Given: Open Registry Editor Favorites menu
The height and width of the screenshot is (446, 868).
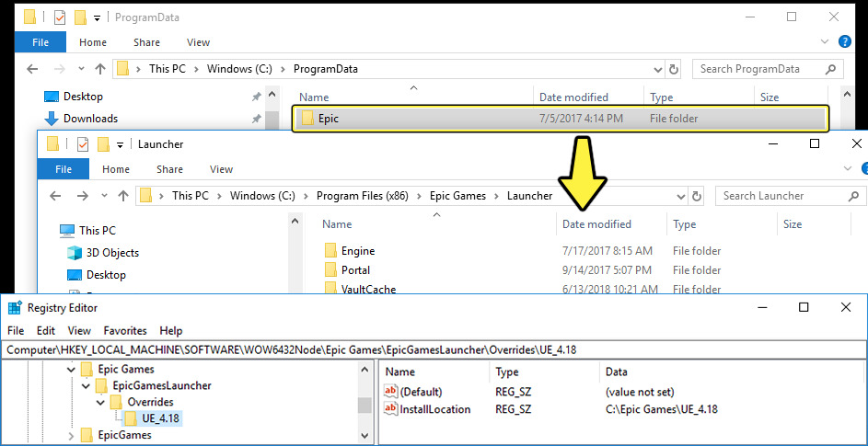Looking at the screenshot, I should 125,330.
